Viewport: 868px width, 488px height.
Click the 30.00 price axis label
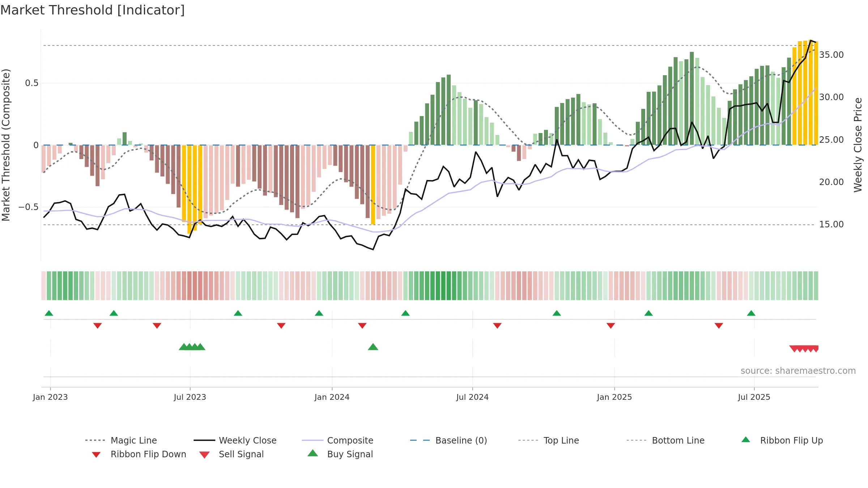point(831,97)
